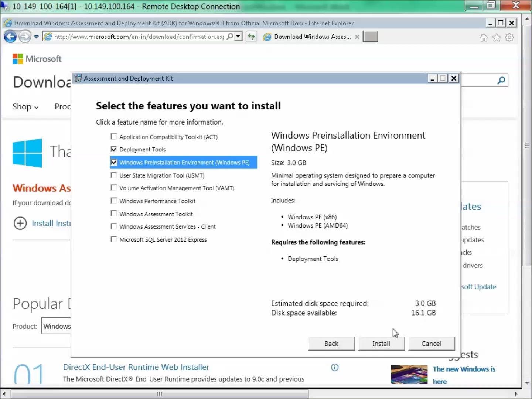Viewport: 532px width, 399px height.
Task: Maximize the Internet Explorer window
Action: pos(501,23)
